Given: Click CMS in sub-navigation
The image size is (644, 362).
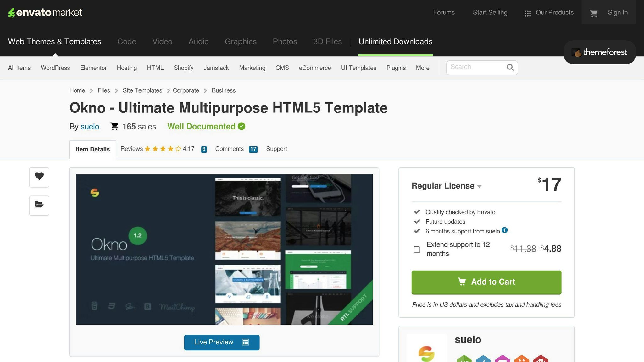Looking at the screenshot, I should 282,68.
